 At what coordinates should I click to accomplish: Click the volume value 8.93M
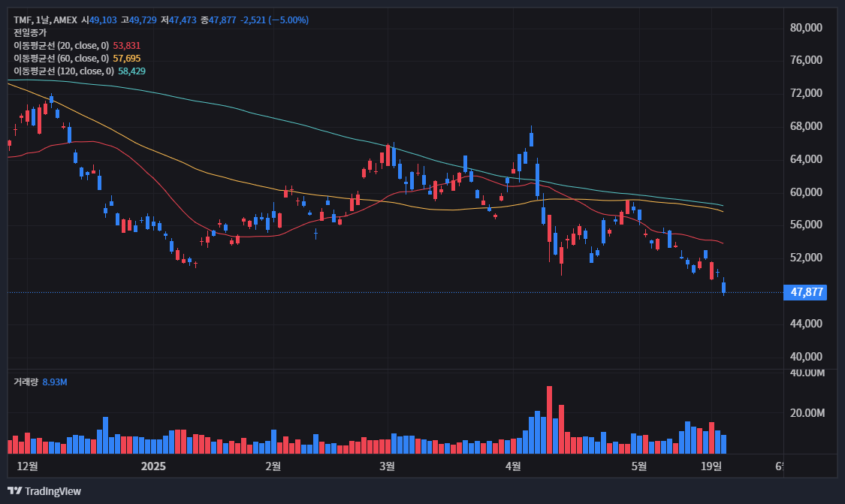pyautogui.click(x=55, y=382)
